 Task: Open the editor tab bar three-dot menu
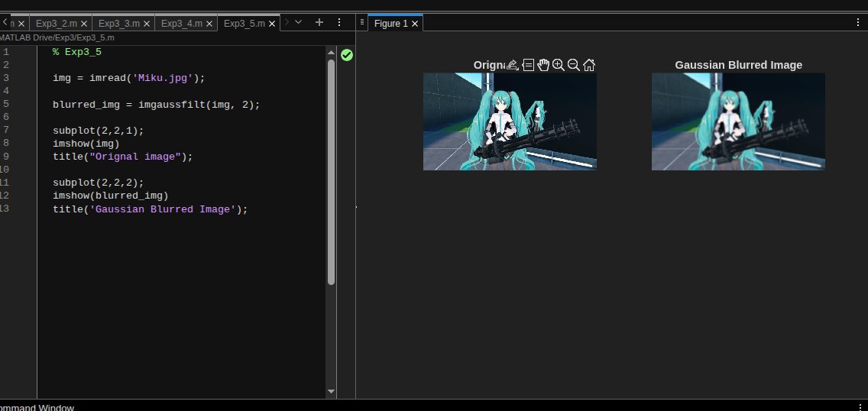(339, 22)
